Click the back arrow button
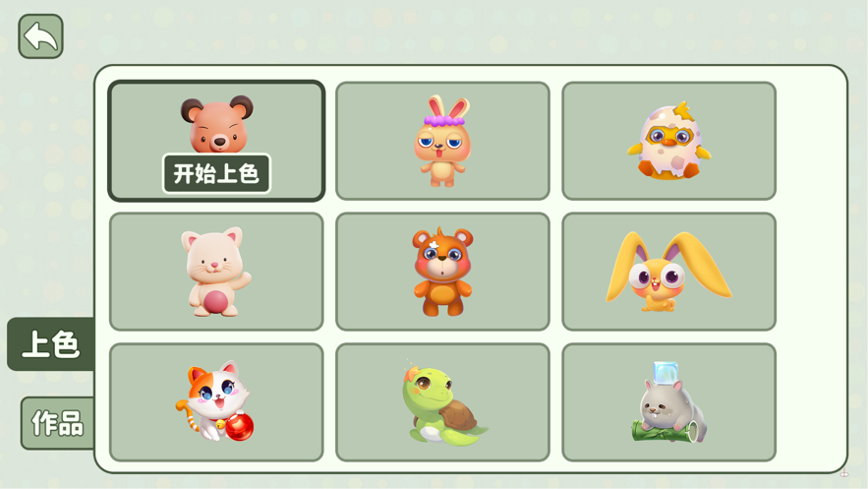868x489 pixels. pos(40,36)
